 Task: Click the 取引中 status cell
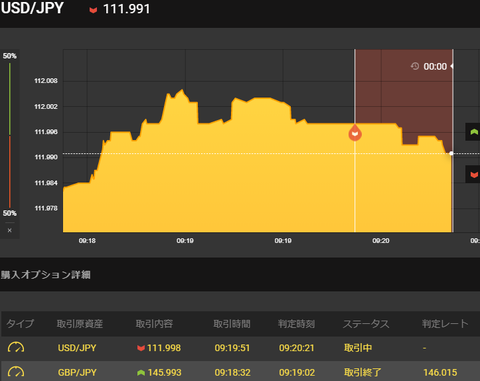(358, 348)
